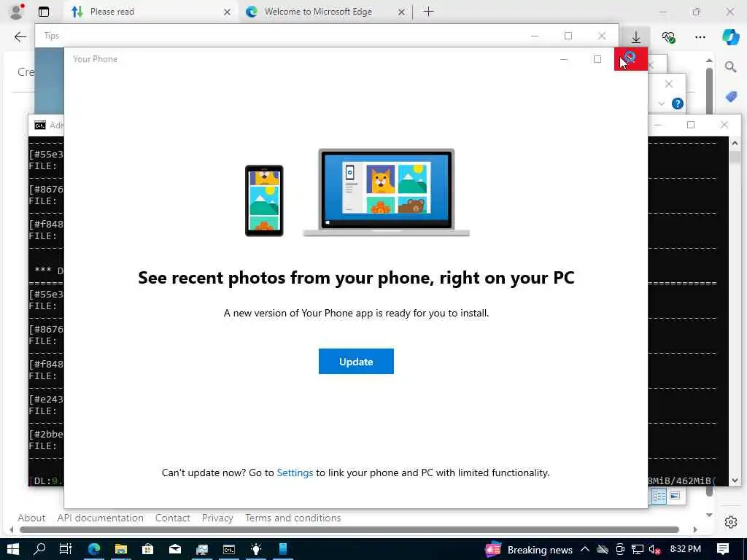The image size is (747, 560).
Task: Click the 8:32 PM clock
Action: pos(685,549)
